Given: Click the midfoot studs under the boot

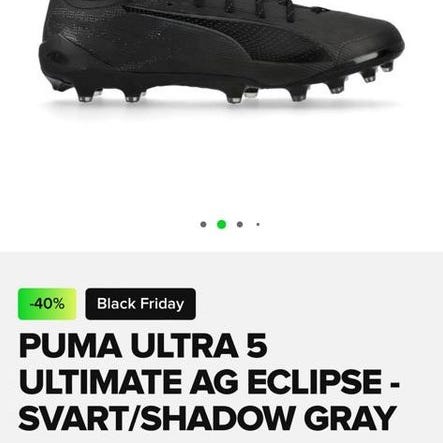Looking at the screenshot, I should pyautogui.click(x=242, y=95).
